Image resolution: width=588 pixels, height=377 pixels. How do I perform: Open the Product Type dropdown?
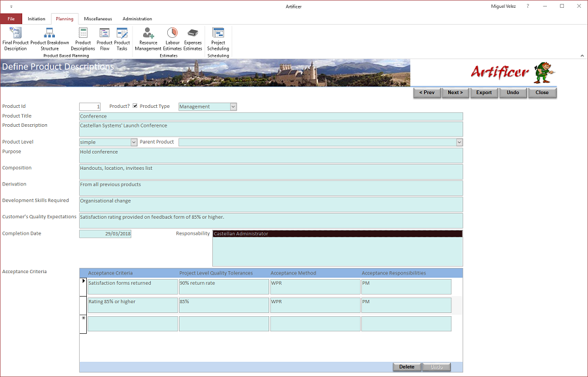233,107
